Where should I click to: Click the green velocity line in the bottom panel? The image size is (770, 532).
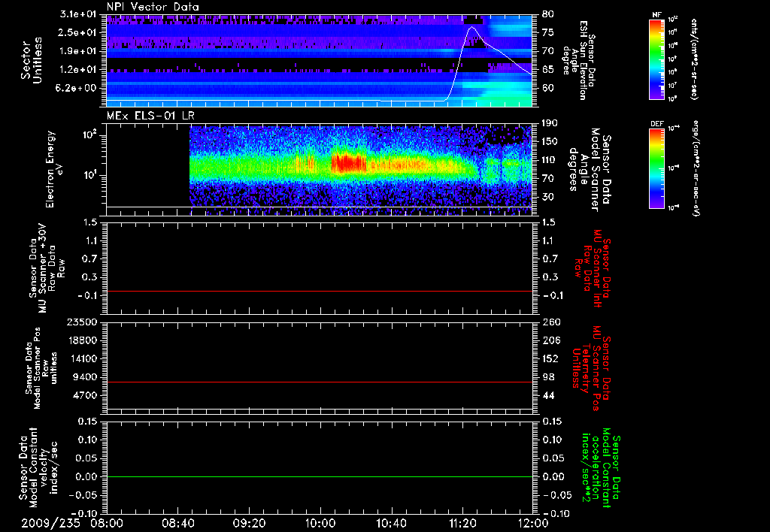[x=320, y=476]
